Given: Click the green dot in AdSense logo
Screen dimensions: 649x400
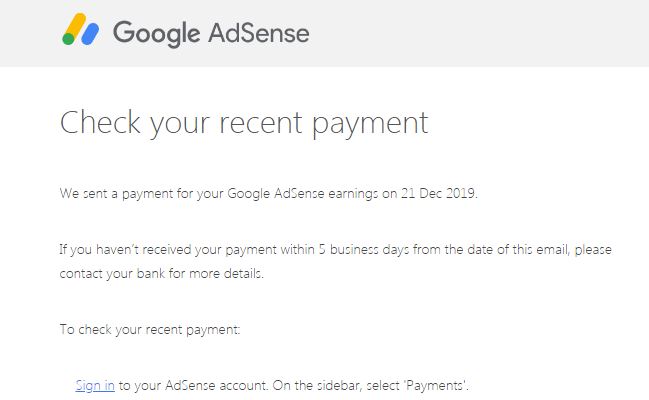Looking at the screenshot, I should click(68, 40).
